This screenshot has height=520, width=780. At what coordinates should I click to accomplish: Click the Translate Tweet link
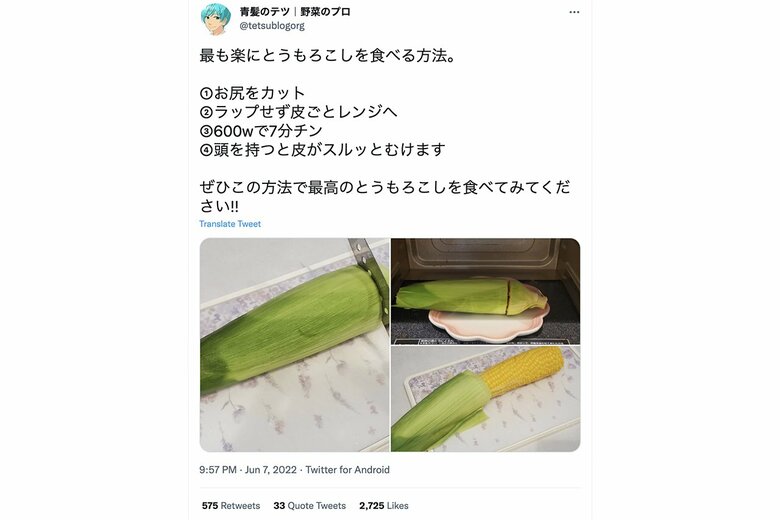click(x=230, y=224)
